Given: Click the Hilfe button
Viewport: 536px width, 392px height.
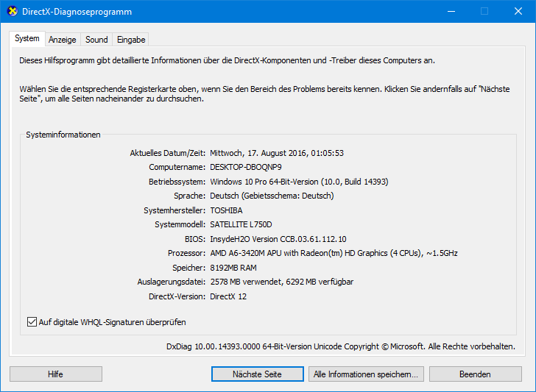Looking at the screenshot, I should (56, 374).
